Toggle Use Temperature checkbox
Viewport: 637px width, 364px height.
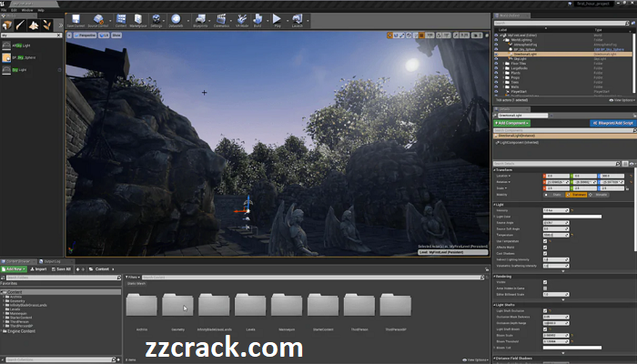(x=545, y=241)
